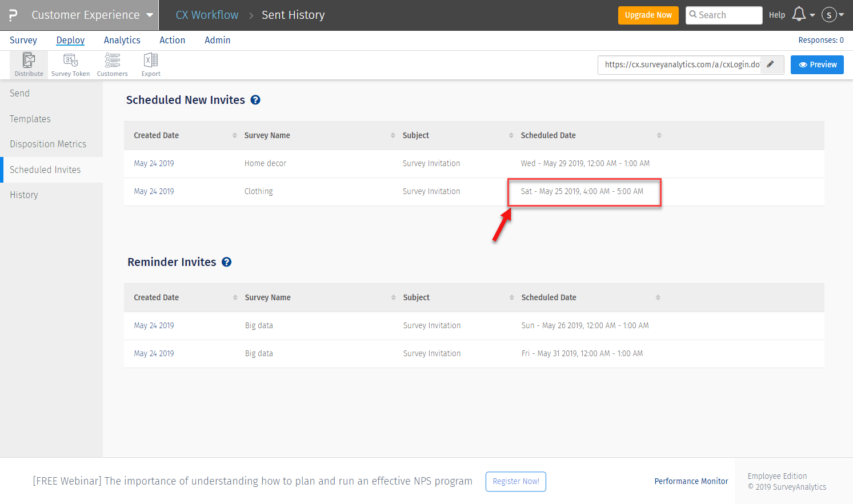Open the Analytics menu
This screenshot has width=853, height=504.
122,40
